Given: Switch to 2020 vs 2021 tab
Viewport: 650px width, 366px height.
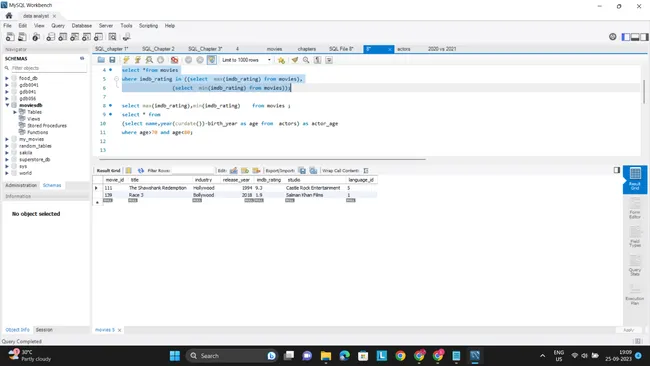Looking at the screenshot, I should [x=442, y=49].
